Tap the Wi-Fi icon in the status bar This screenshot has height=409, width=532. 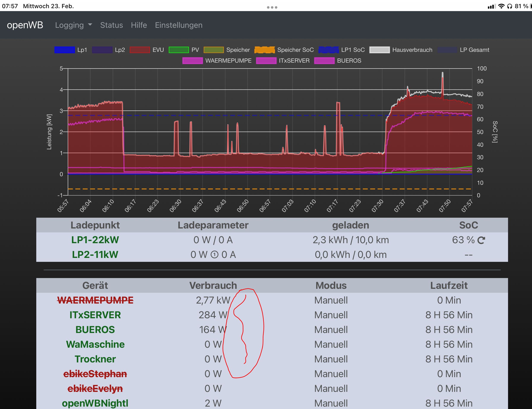(x=501, y=6)
